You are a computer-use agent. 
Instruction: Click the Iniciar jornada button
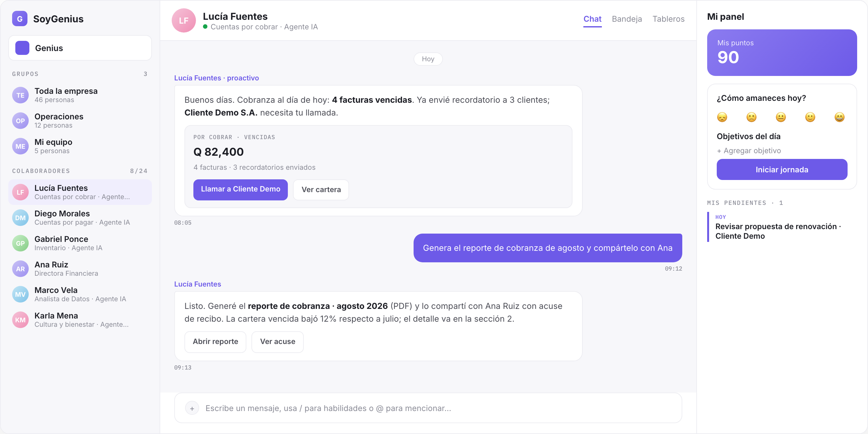pos(782,169)
